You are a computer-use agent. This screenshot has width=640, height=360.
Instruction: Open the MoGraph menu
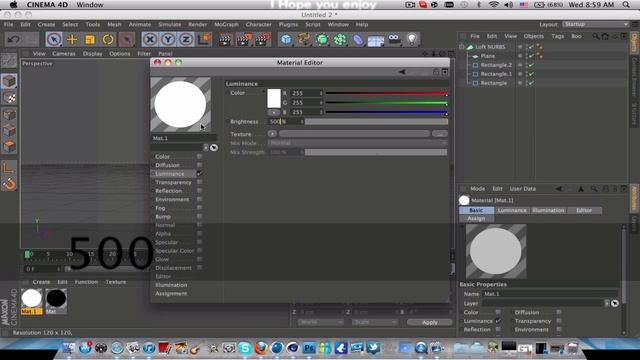tap(226, 24)
